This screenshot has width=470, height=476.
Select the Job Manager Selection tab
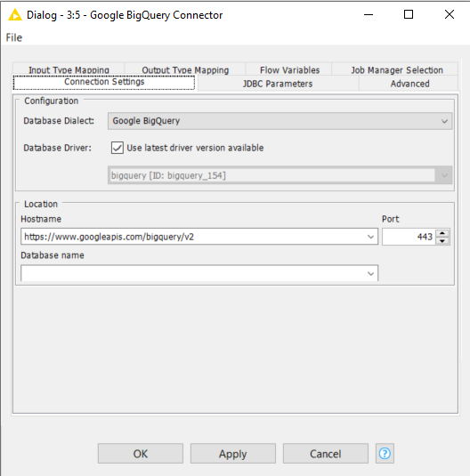[x=397, y=69]
